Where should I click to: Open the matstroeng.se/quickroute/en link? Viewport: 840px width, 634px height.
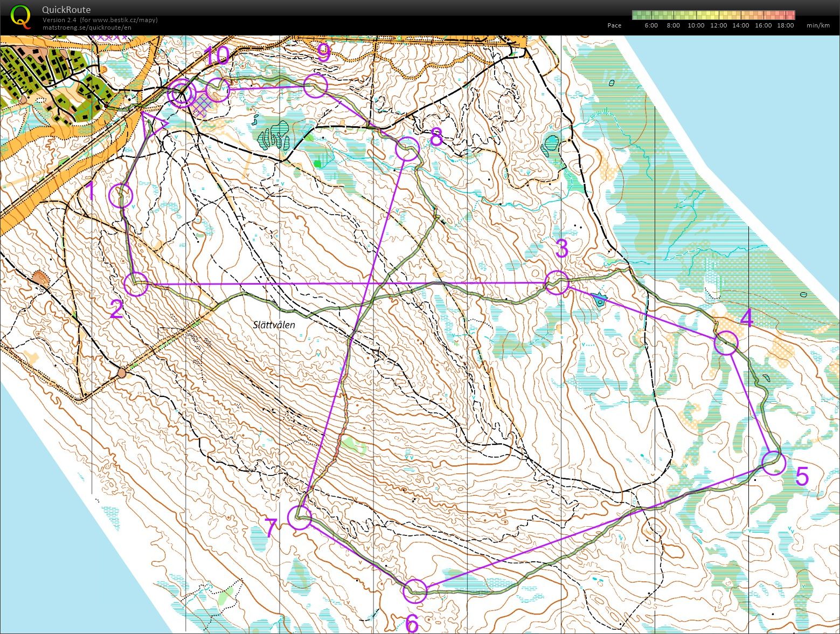[87, 27]
